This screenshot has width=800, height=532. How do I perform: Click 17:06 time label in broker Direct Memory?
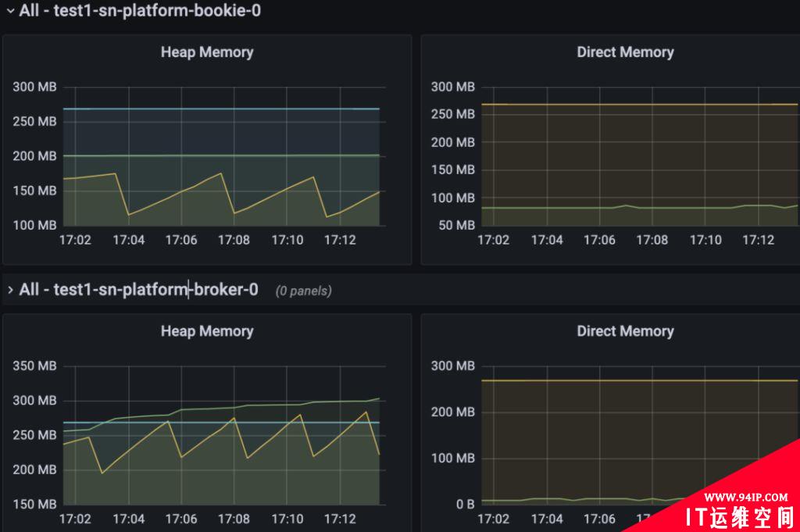pyautogui.click(x=599, y=519)
